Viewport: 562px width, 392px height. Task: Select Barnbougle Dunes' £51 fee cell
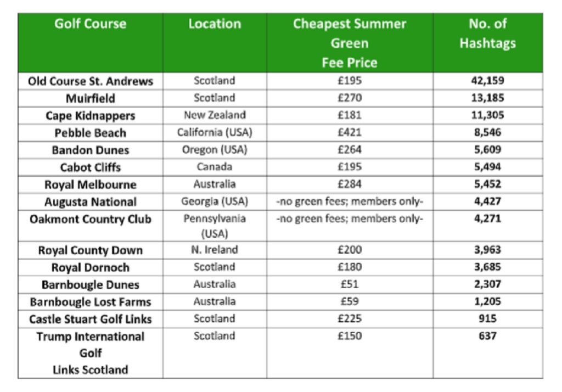point(350,284)
